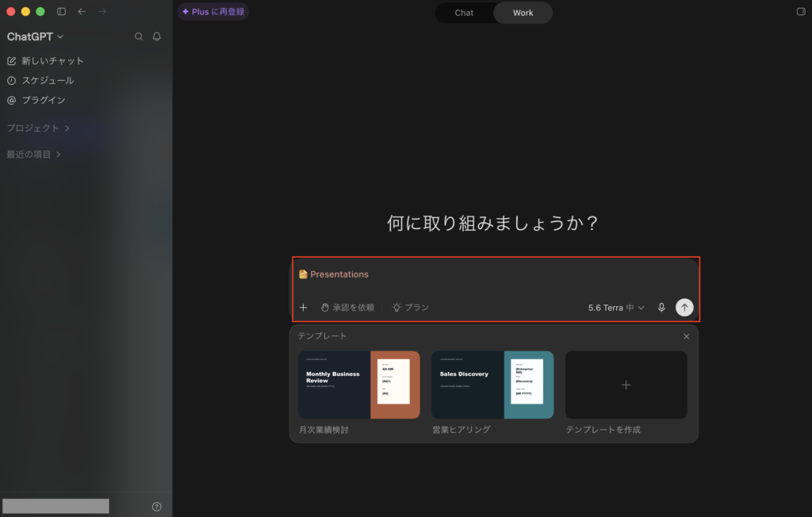
Task: Go forward with the right arrow
Action: (102, 11)
